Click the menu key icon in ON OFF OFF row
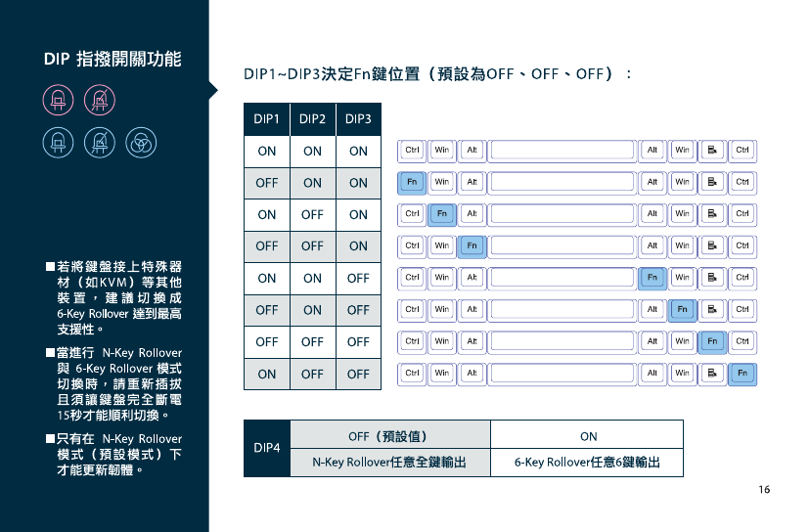 tap(712, 374)
